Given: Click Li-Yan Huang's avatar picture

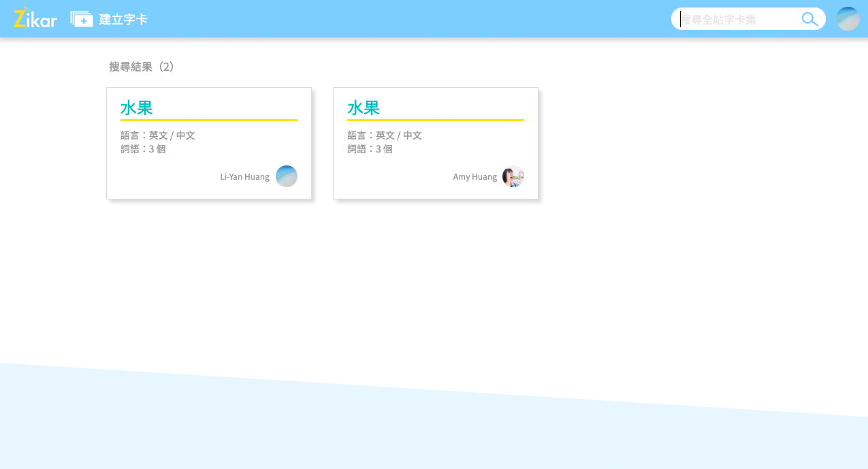Looking at the screenshot, I should pyautogui.click(x=287, y=176).
